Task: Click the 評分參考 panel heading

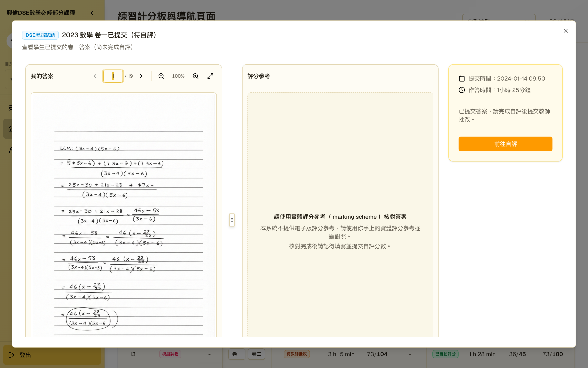Action: [x=259, y=76]
